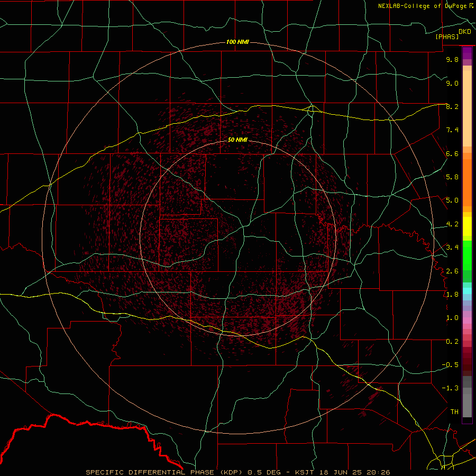This screenshot has width=476, height=476.
Task: Select the 7.4 value on color scale
Action: click(452, 130)
